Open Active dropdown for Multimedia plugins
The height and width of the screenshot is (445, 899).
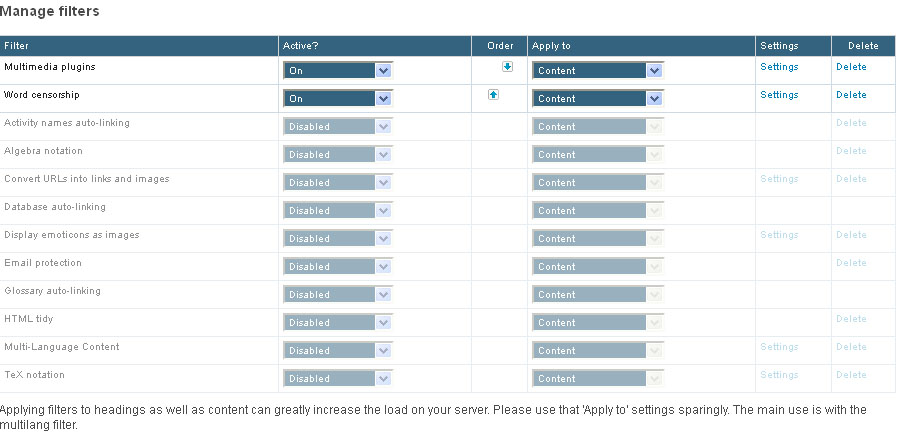(338, 70)
